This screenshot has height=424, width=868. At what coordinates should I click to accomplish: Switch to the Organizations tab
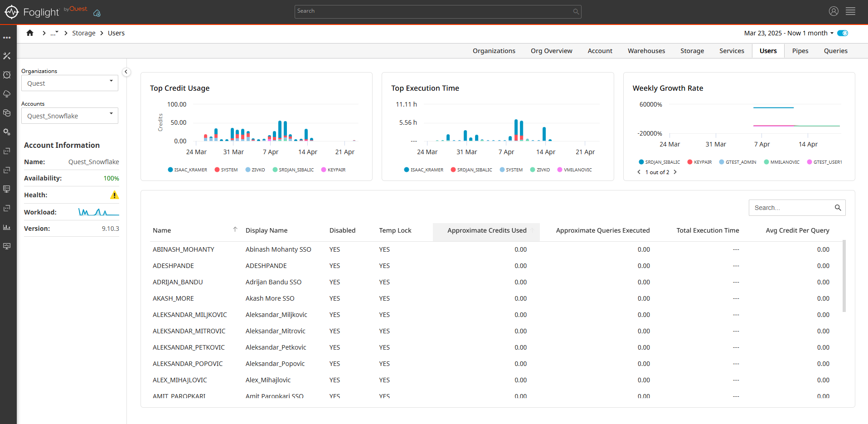[x=494, y=51]
